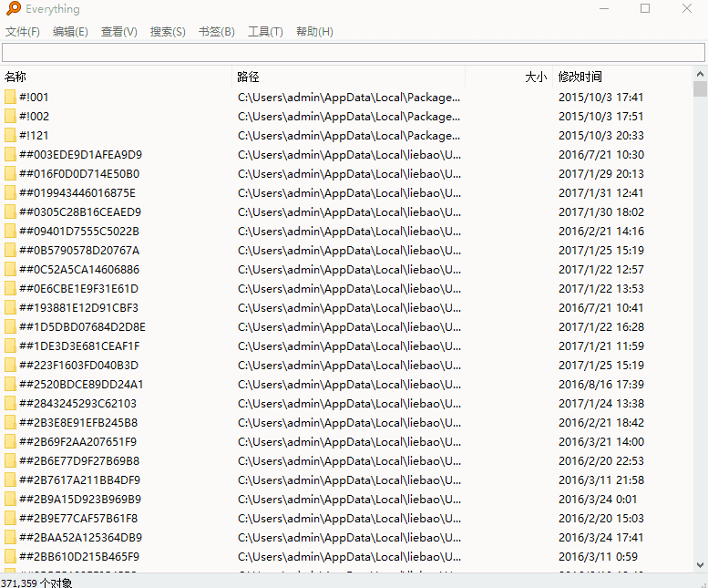Click the folder icon beside ##09401D7555C5022B
The image size is (708, 588).
tap(10, 232)
